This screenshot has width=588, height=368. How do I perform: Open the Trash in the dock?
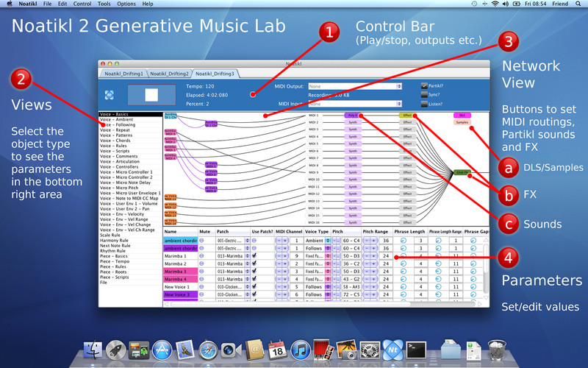[x=497, y=350]
